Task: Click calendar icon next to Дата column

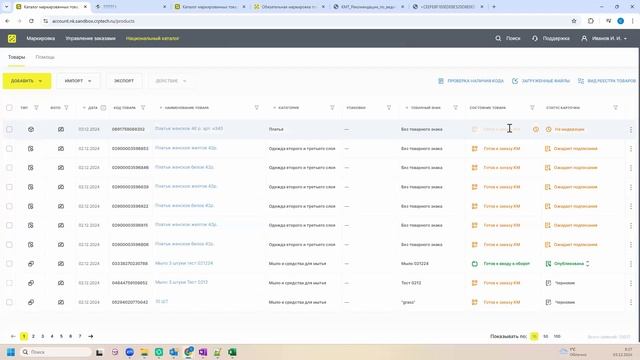Action: (103, 108)
